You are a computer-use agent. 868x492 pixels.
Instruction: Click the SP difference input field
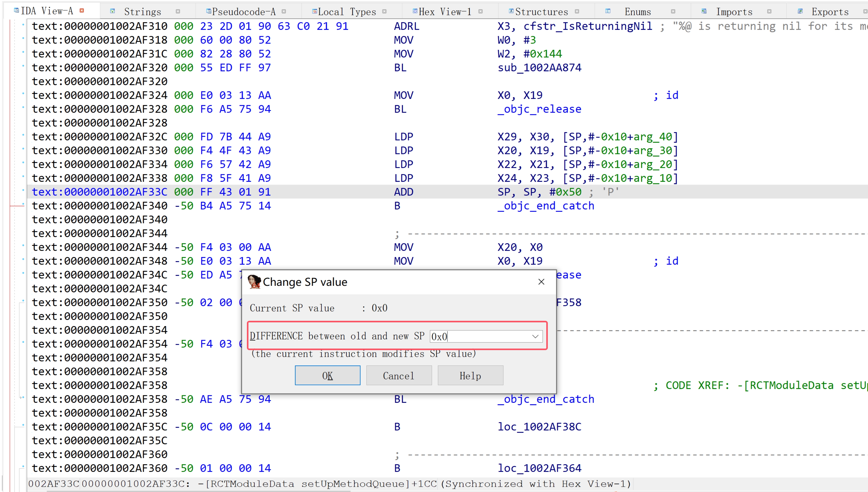point(480,336)
